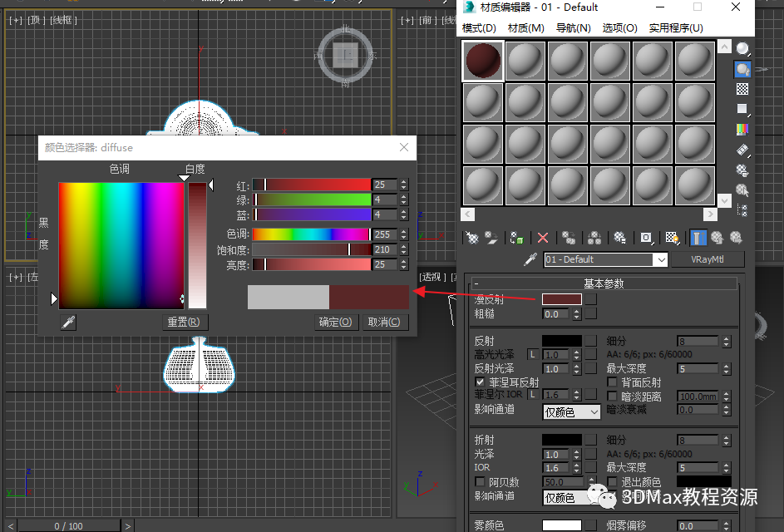Enable the 暗淡距离 checkbox

613,397
